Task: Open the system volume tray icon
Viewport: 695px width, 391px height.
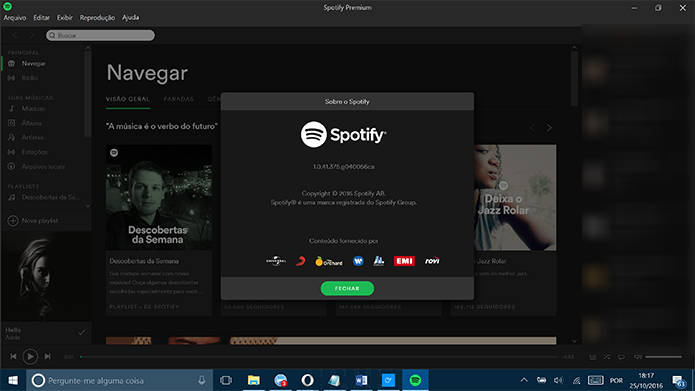Action: 558,380
